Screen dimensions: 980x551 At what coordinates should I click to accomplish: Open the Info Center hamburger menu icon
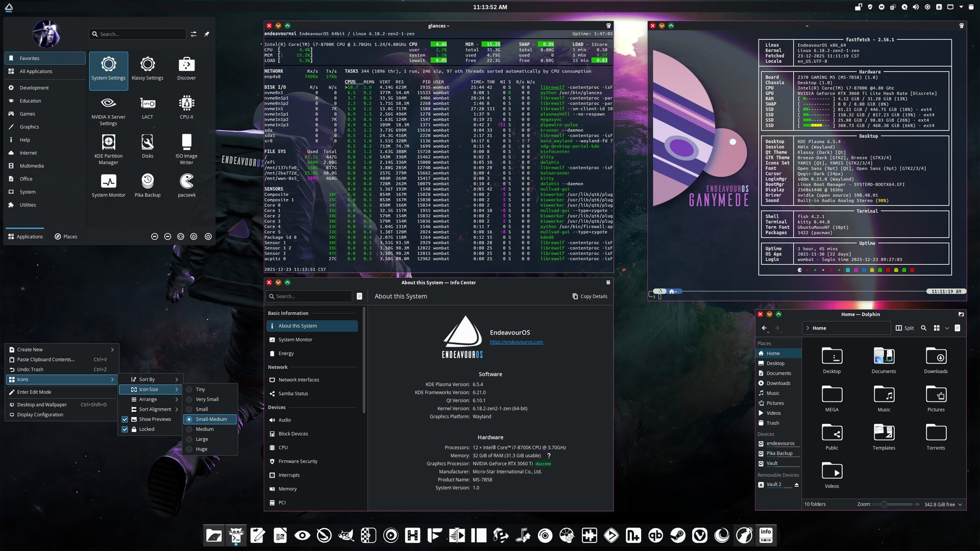coord(359,296)
